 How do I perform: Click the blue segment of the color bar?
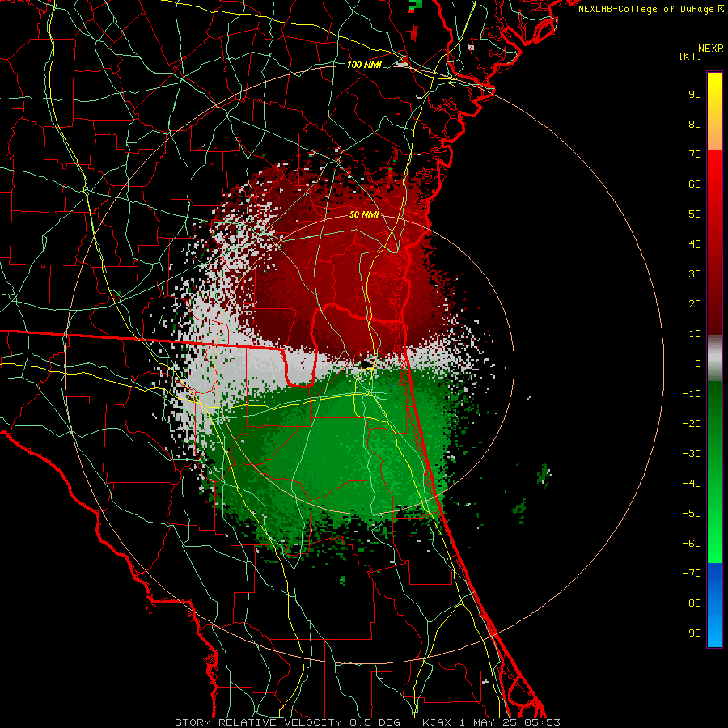point(714,605)
